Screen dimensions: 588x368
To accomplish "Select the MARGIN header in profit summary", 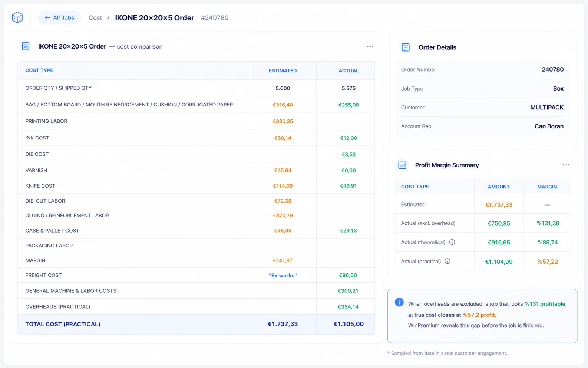I will click(547, 187).
